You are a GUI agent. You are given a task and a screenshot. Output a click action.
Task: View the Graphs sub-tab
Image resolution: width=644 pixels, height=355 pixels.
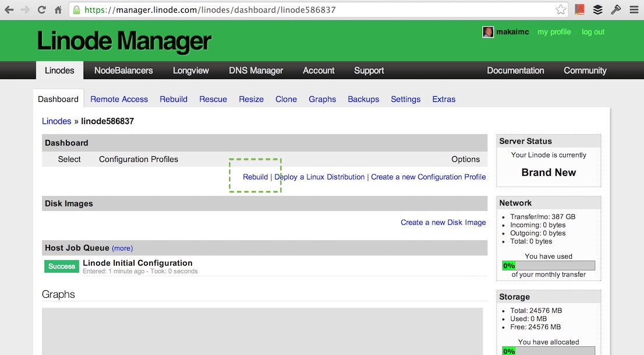coord(323,99)
